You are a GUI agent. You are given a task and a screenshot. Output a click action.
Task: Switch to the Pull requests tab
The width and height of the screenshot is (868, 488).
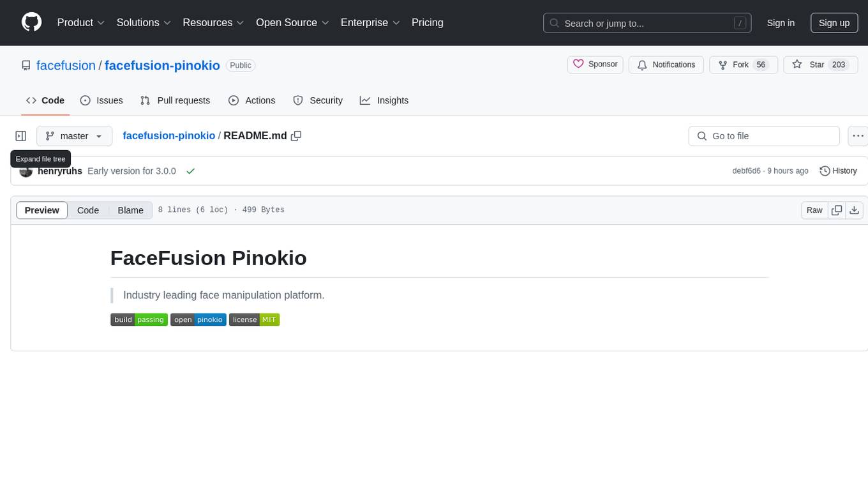[x=175, y=100]
